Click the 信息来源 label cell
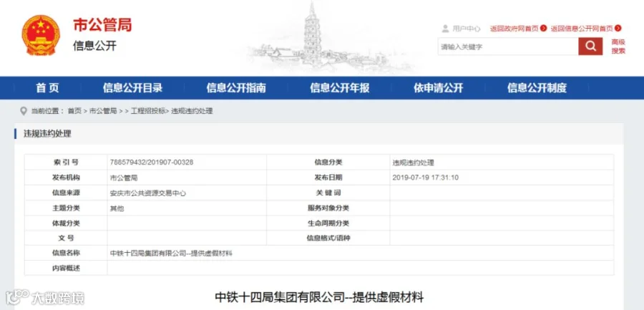Viewport: 644px width, 310px height. tap(66, 193)
